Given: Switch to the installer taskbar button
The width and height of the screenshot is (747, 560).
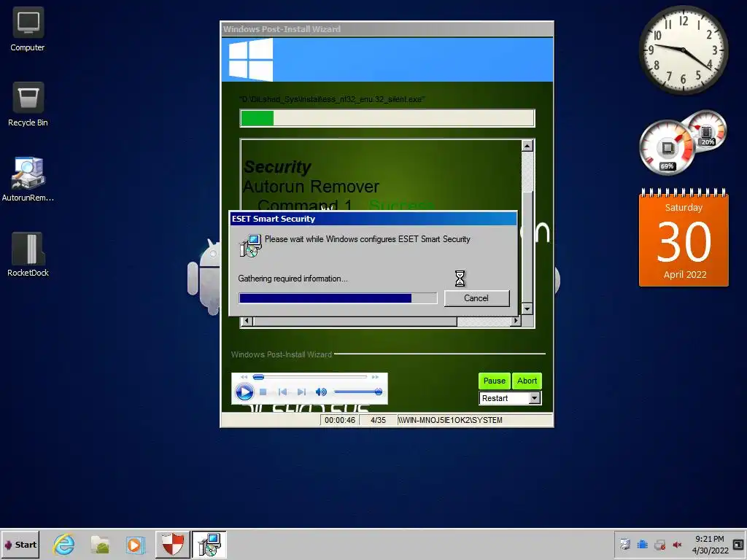Looking at the screenshot, I should click(209, 544).
